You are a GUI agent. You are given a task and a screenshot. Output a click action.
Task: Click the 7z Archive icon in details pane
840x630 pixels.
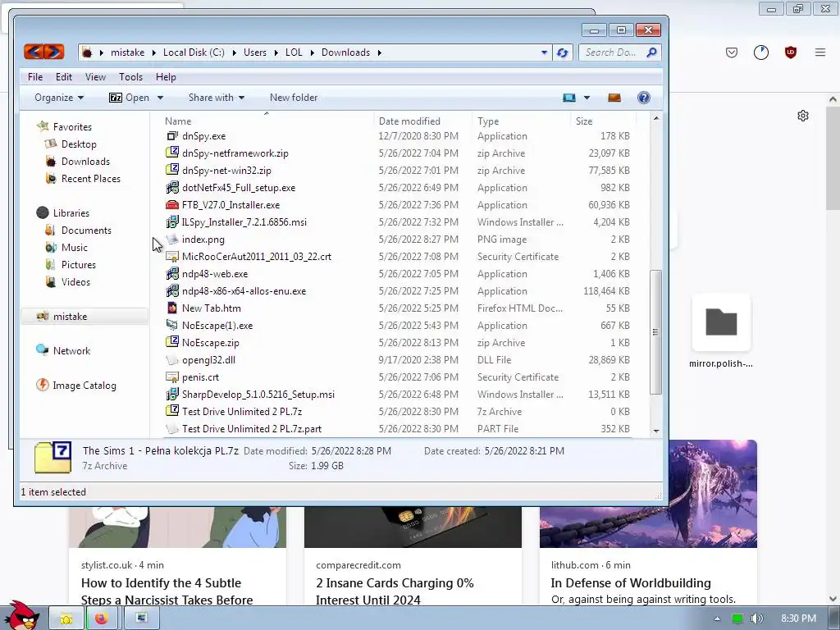pyautogui.click(x=52, y=458)
